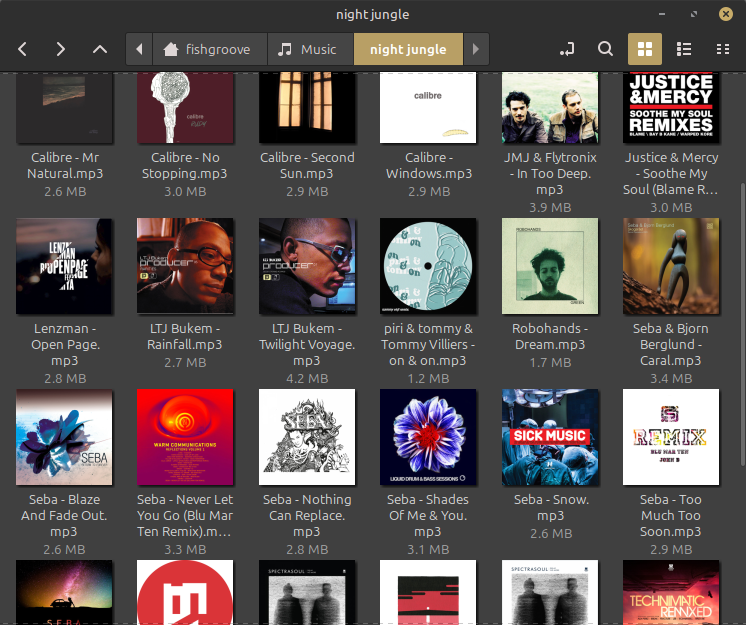Viewport: 746px width, 625px height.
Task: Select the night jungle path button
Action: (x=407, y=49)
